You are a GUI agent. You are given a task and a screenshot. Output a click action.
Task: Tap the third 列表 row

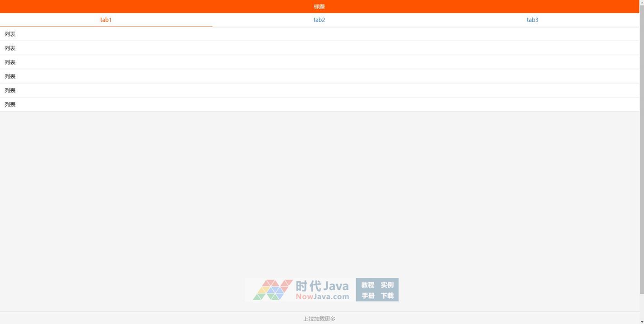click(x=10, y=62)
